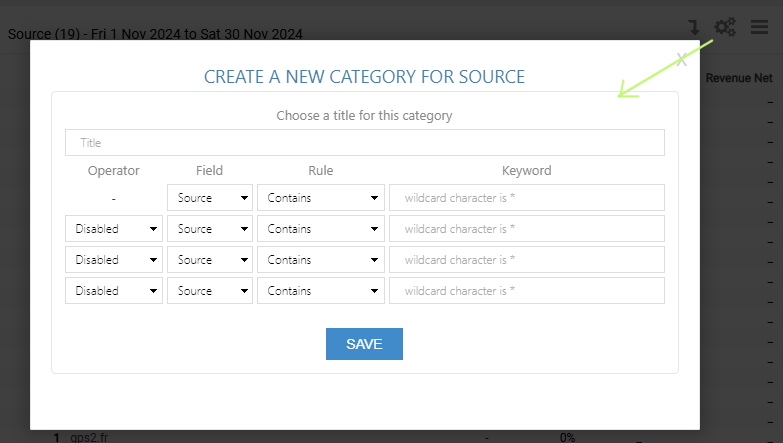783x443 pixels.
Task: Close the category dialog with X
Action: (x=682, y=60)
